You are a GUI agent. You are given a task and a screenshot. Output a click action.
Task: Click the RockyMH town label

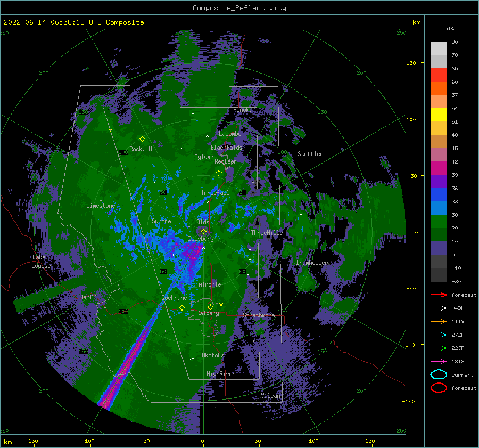pos(141,149)
